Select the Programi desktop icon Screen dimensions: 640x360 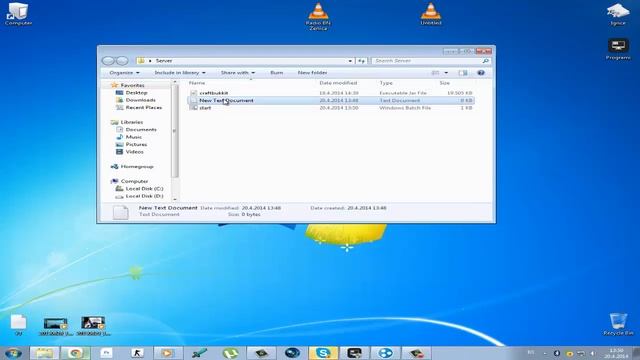(618, 49)
